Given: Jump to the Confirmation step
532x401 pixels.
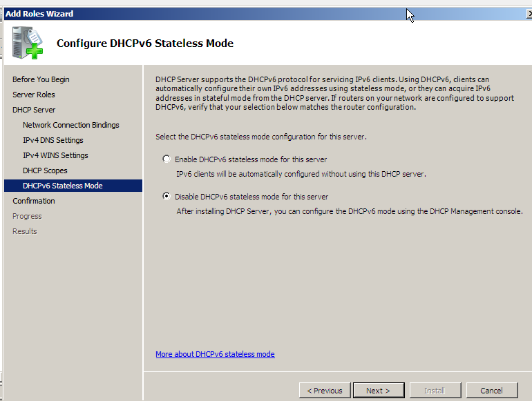Looking at the screenshot, I should point(34,201).
